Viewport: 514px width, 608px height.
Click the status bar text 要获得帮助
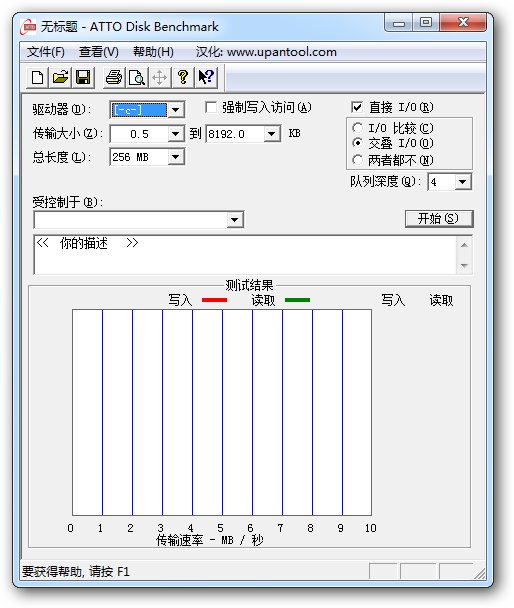click(76, 572)
